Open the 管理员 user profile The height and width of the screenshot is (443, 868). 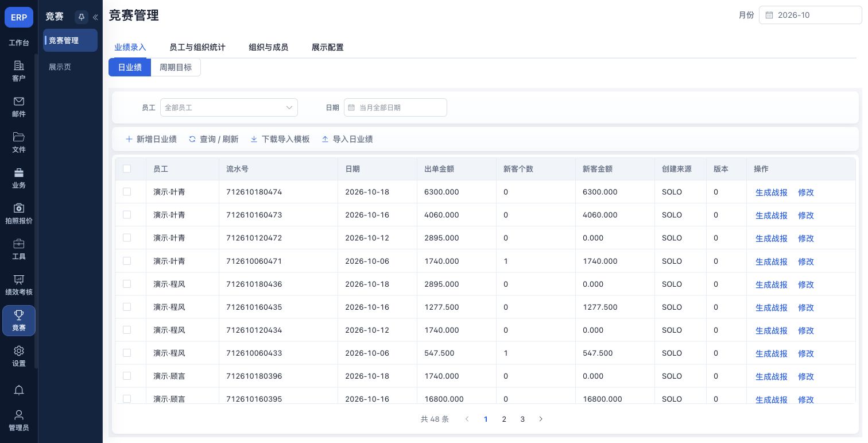tap(19, 421)
